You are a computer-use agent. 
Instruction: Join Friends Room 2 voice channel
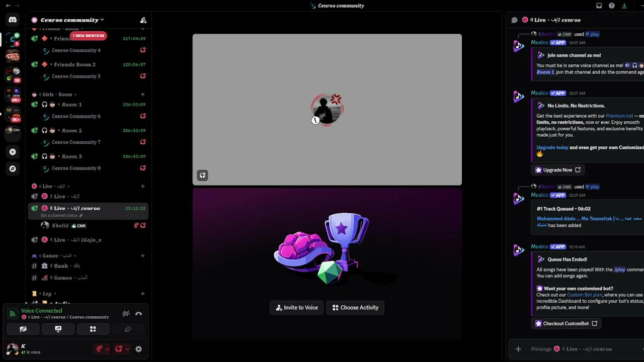coord(88,64)
